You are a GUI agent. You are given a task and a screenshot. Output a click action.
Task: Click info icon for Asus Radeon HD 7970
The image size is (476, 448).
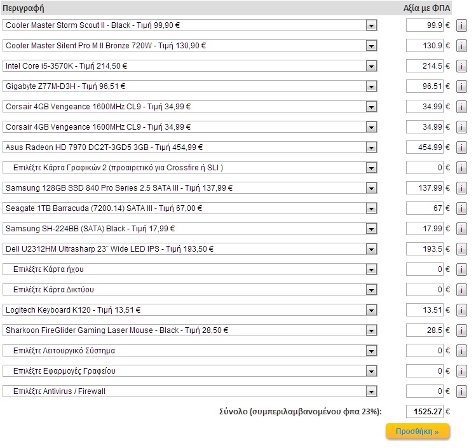pyautogui.click(x=461, y=147)
